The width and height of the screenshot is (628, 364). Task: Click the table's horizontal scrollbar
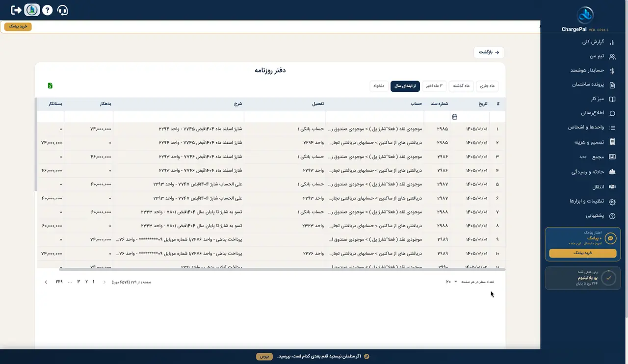click(282, 269)
